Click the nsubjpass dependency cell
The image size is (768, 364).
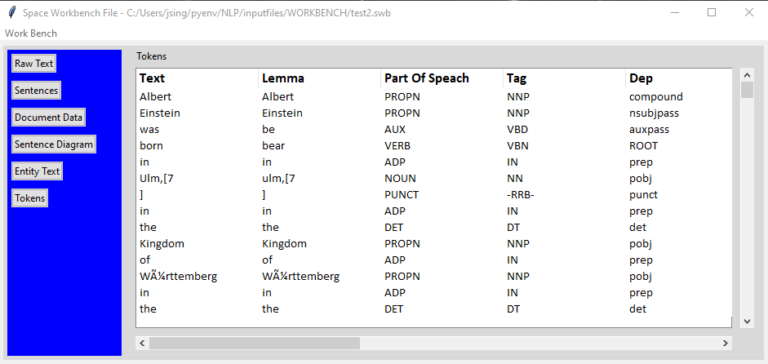click(654, 113)
